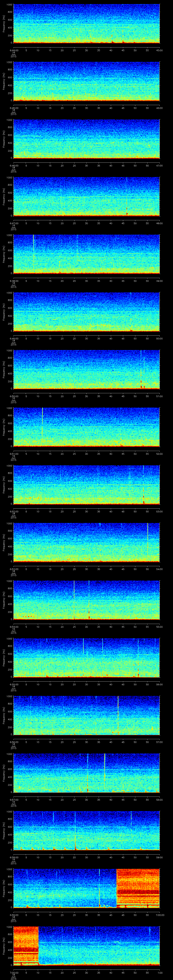This screenshot has height=980, width=173.
Task: Click the 6:50:00 time axis label
Action: (x=14, y=396)
